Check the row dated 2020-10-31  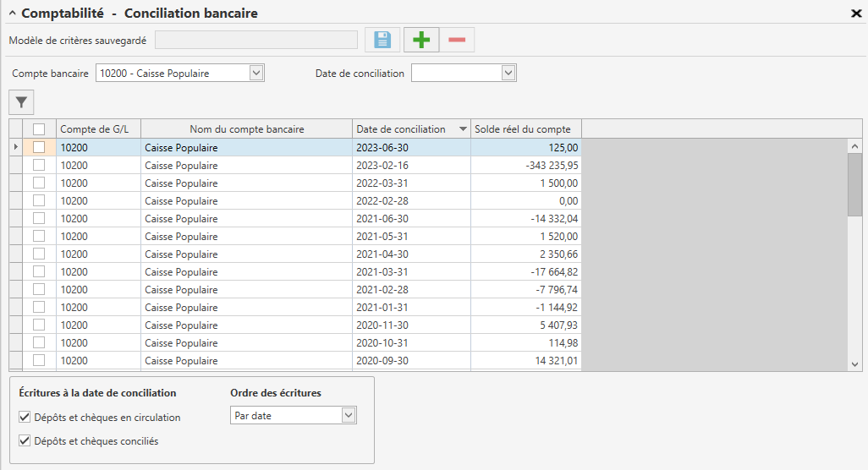pyautogui.click(x=39, y=342)
